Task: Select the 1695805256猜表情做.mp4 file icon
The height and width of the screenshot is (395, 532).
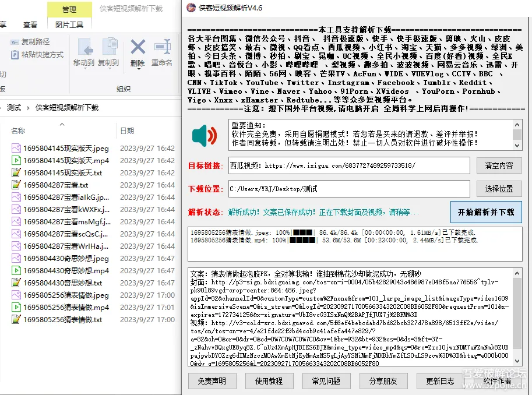Action: tap(16, 307)
